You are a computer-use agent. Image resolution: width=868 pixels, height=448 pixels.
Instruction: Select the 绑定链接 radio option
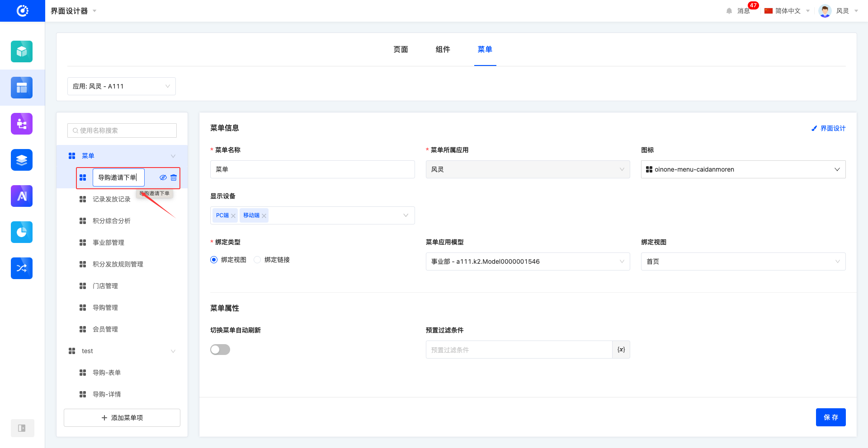pyautogui.click(x=258, y=260)
